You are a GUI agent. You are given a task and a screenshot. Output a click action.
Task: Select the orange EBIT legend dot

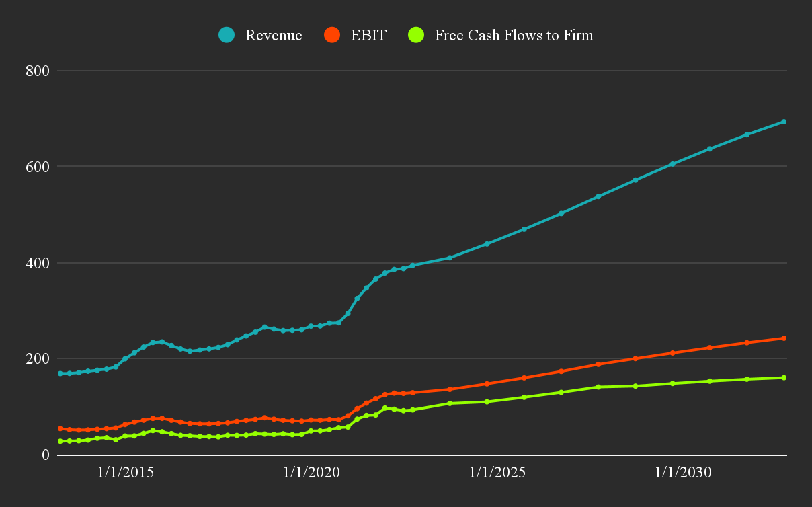(x=333, y=35)
